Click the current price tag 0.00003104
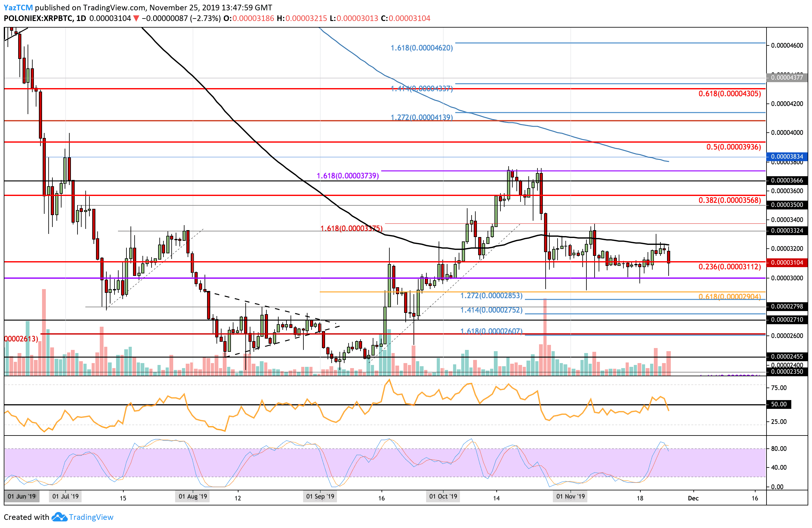The image size is (812, 528). 787,262
